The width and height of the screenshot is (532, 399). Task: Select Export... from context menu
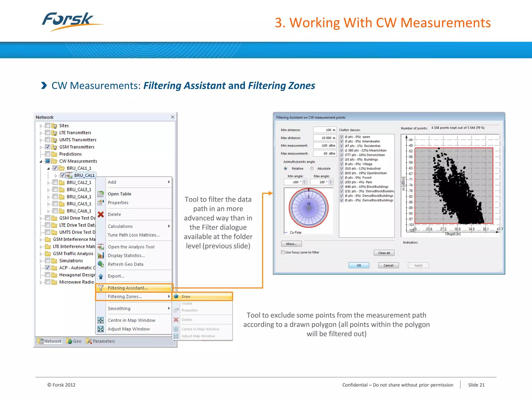pyautogui.click(x=134, y=276)
